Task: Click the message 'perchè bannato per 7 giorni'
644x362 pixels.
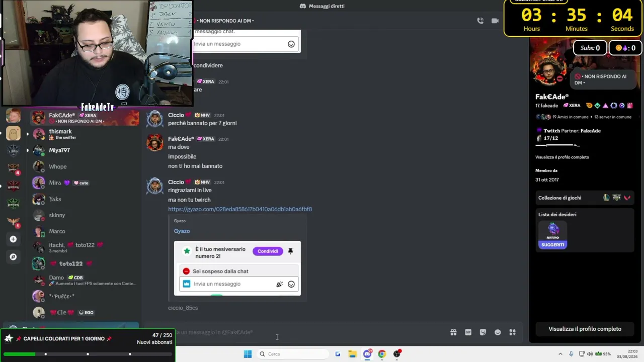Action: [202, 123]
